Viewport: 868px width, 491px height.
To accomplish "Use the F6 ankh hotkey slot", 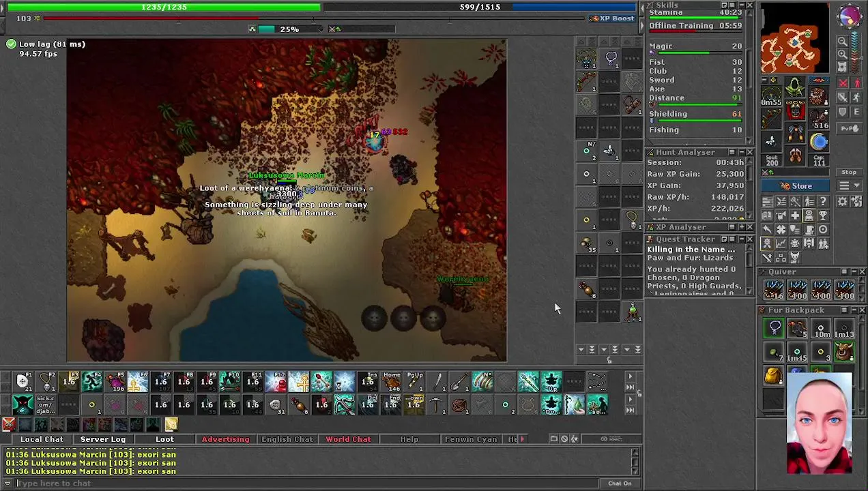I will 138,381.
